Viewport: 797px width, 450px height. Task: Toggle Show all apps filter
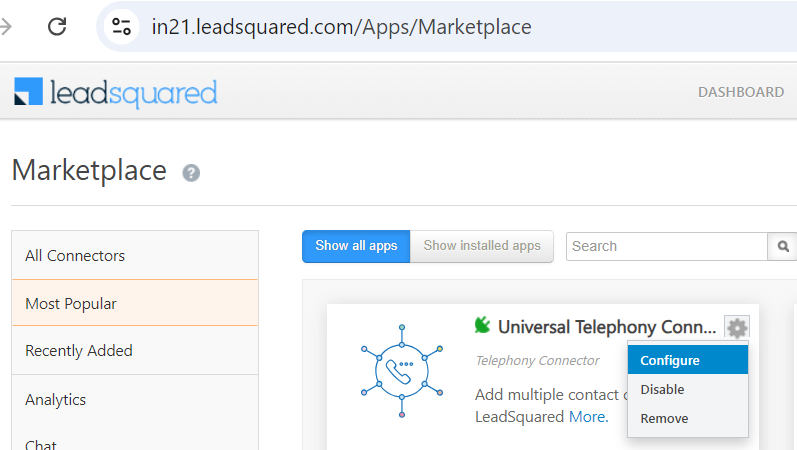click(x=356, y=246)
